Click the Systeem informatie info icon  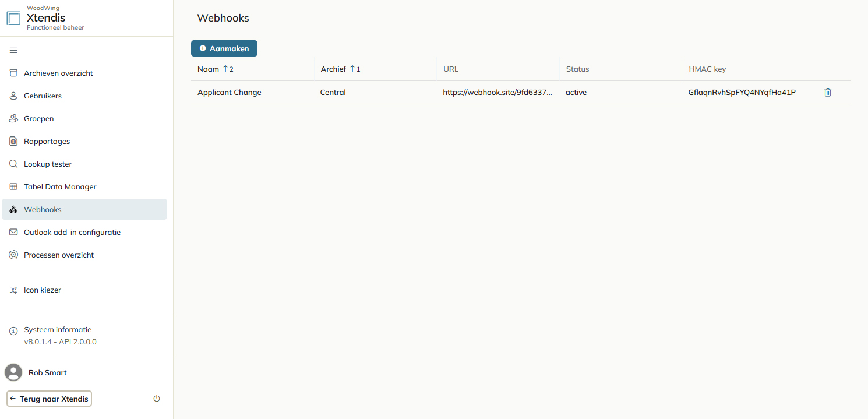pos(13,330)
